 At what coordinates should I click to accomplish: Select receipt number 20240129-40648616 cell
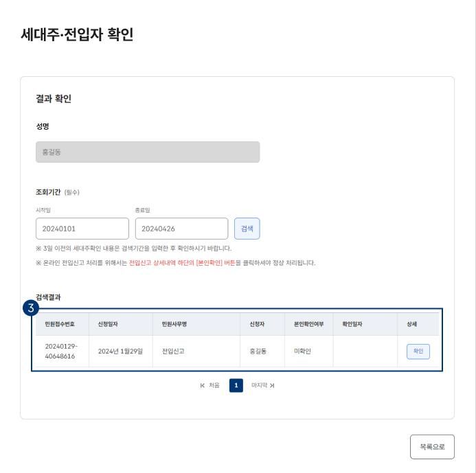61,351
